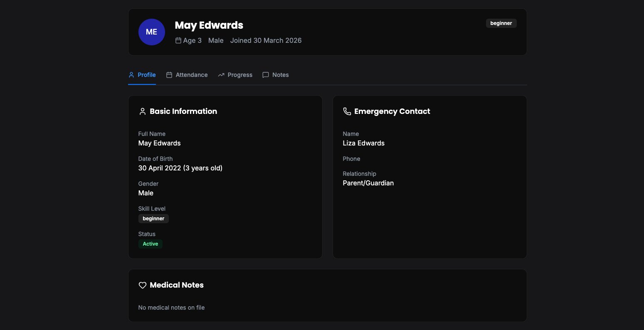644x330 pixels.
Task: Click the beginner badge in the header
Action: coord(501,23)
